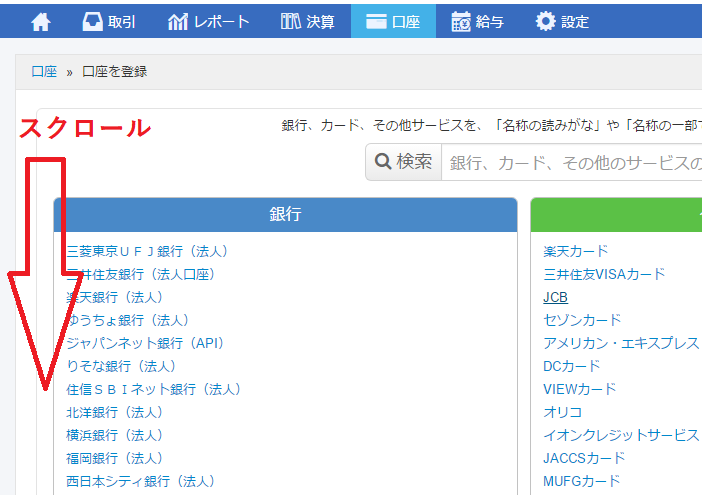Click the 銀行 panel header
The image size is (702, 495).
tap(285, 214)
